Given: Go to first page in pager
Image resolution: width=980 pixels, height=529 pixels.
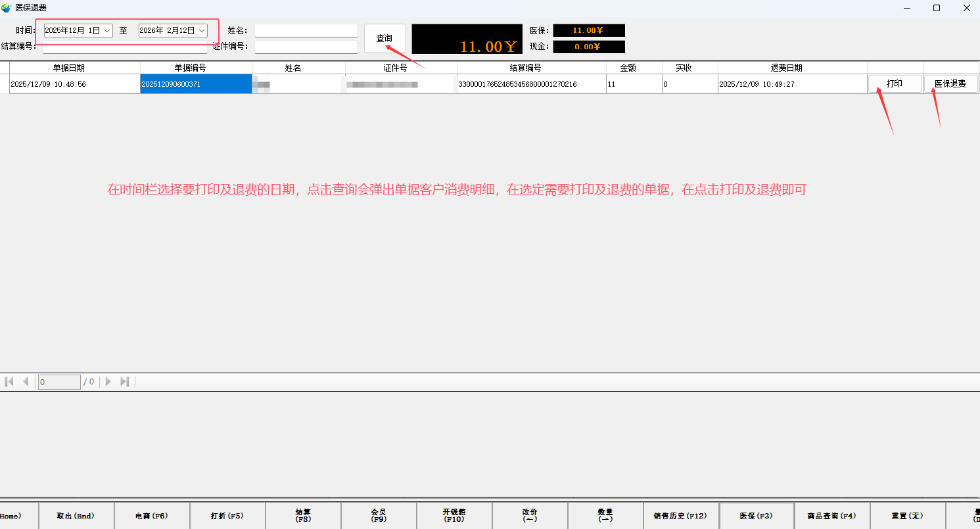Looking at the screenshot, I should pyautogui.click(x=9, y=382).
